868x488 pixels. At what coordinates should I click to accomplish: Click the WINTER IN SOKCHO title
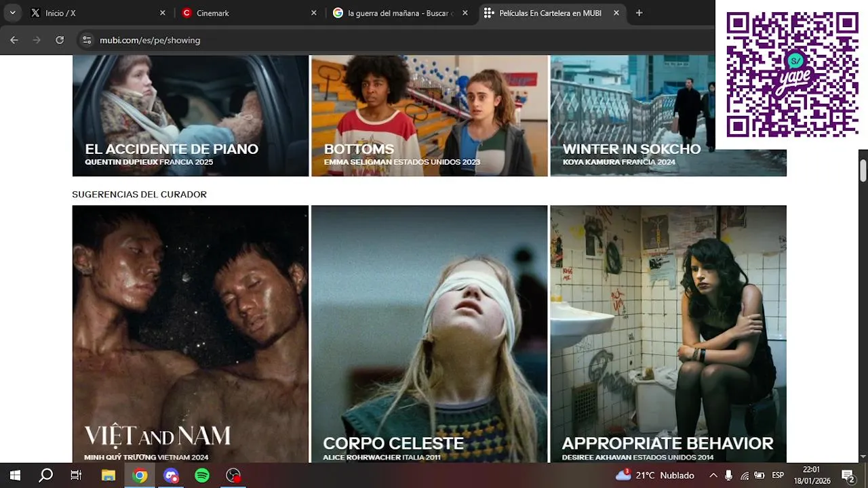[631, 149]
